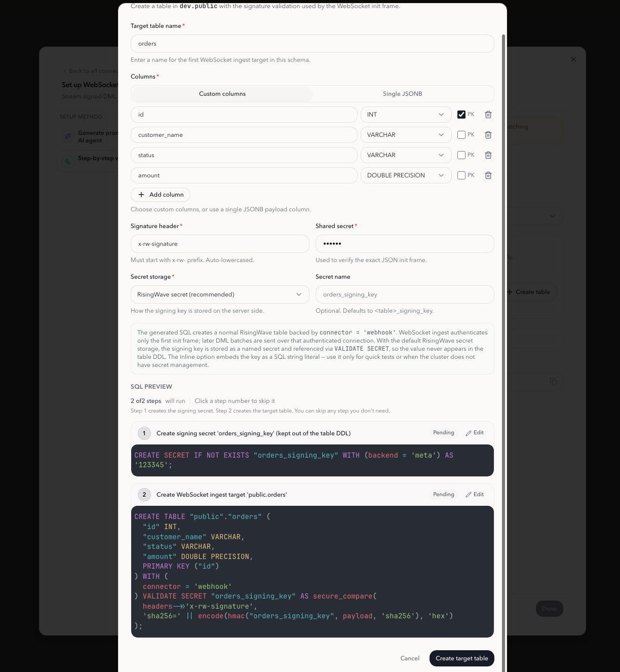
Task: Check the PK checkbox for amount
Action: coord(461,175)
